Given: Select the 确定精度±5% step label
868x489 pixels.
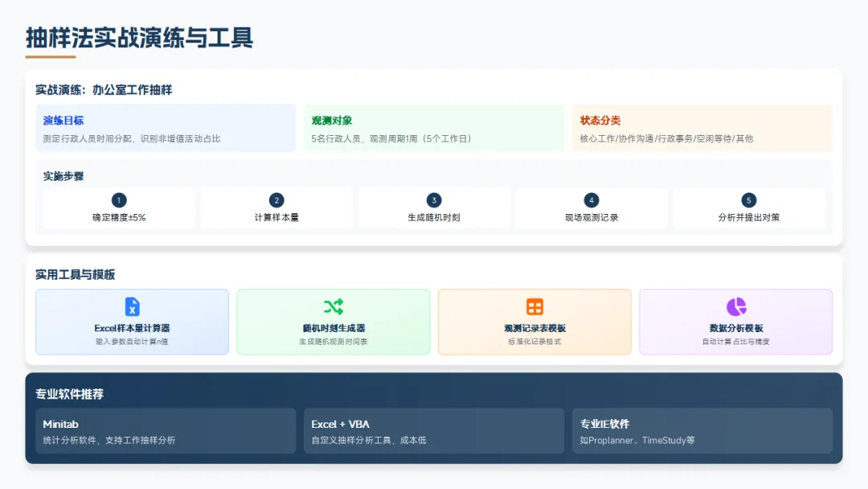Looking at the screenshot, I should [x=119, y=218].
